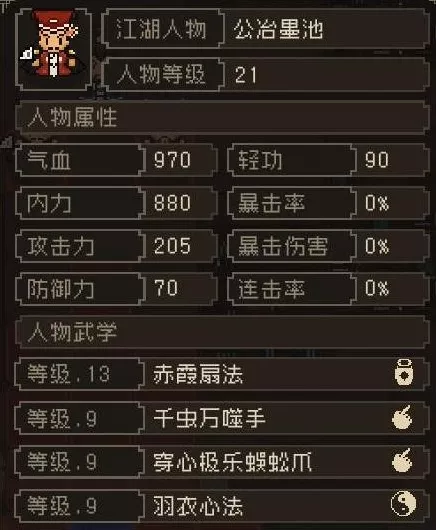Click the character portrait avatar

tap(53, 49)
